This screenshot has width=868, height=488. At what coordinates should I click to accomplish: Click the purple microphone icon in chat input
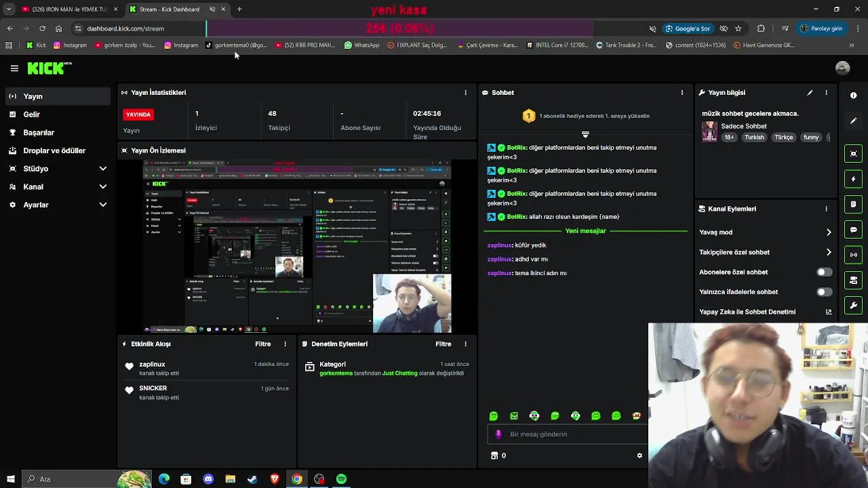pos(498,434)
